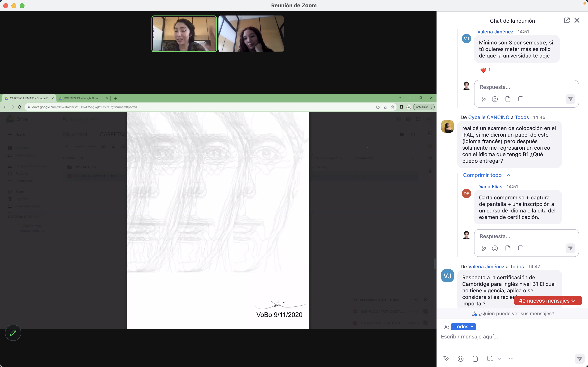Click Cybelle CANCINO sender name
The image size is (588, 367).
click(488, 117)
